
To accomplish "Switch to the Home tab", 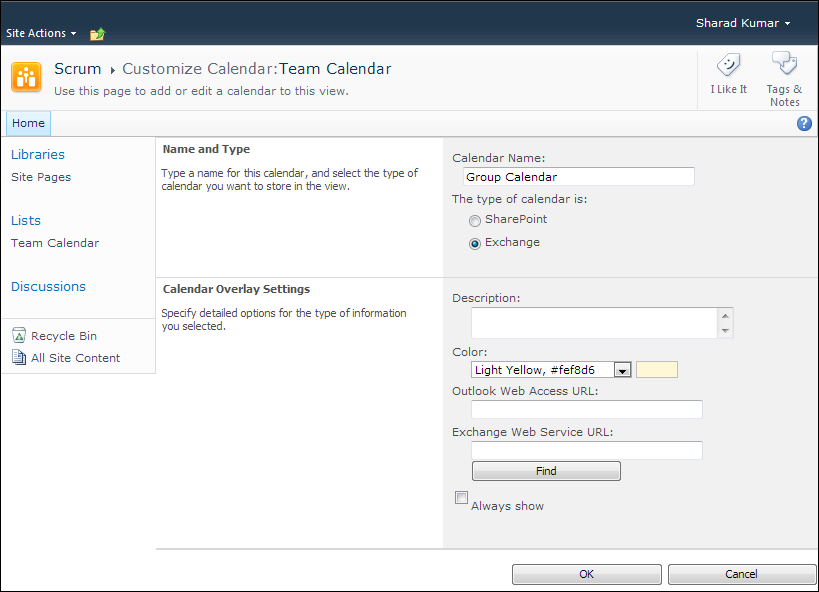I will coord(28,123).
